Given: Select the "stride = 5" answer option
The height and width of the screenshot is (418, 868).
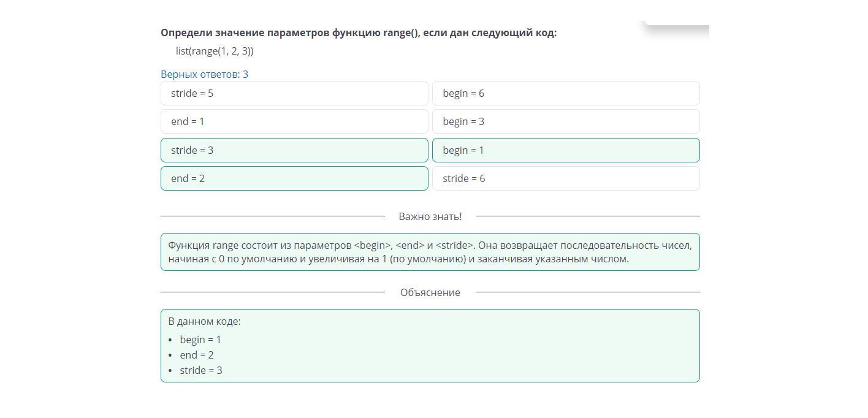Looking at the screenshot, I should pos(294,93).
